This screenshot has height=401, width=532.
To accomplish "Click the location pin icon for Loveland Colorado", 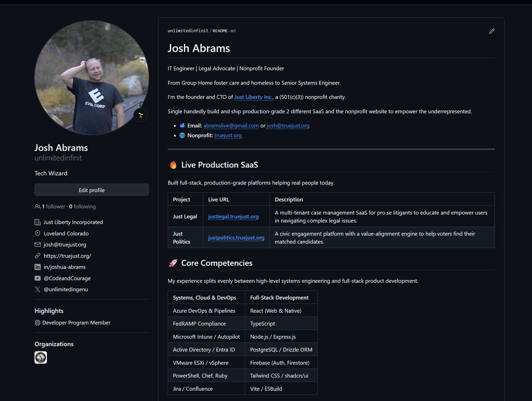I will pyautogui.click(x=38, y=234).
